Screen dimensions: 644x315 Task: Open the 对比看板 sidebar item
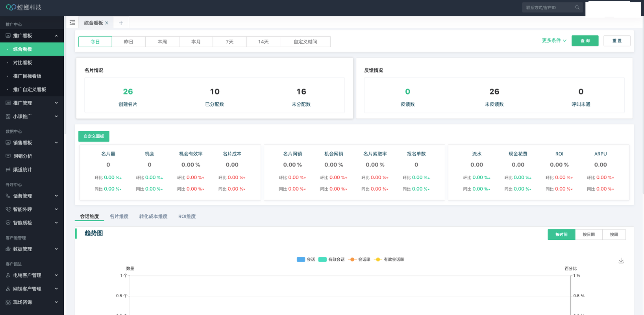[x=32, y=63]
